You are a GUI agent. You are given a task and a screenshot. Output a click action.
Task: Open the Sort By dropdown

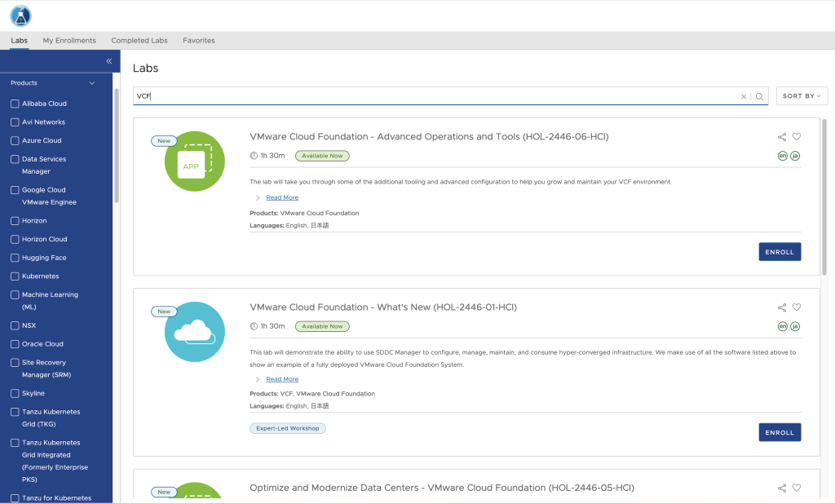pos(802,96)
